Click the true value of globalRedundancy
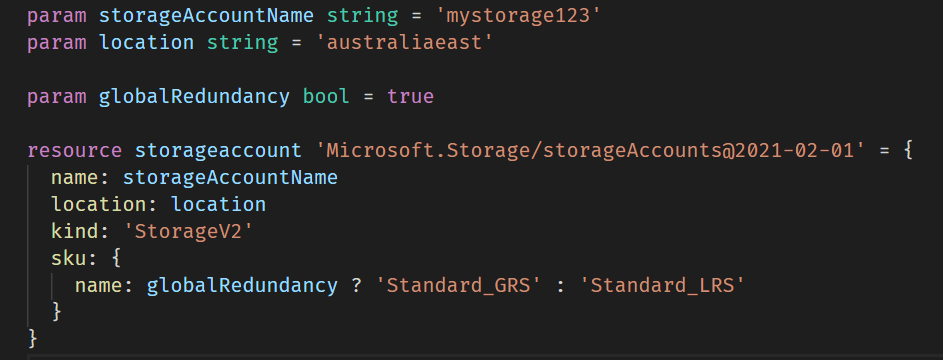The width and height of the screenshot is (943, 360). [410, 96]
